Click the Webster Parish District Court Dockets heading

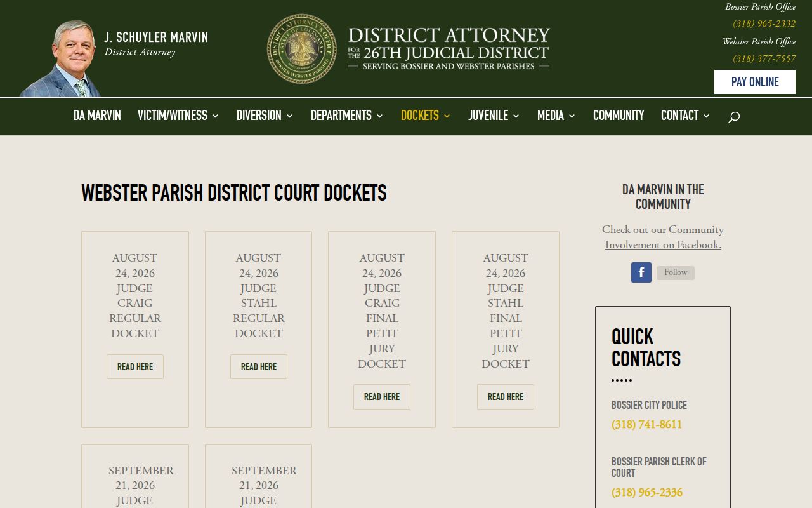tap(234, 193)
